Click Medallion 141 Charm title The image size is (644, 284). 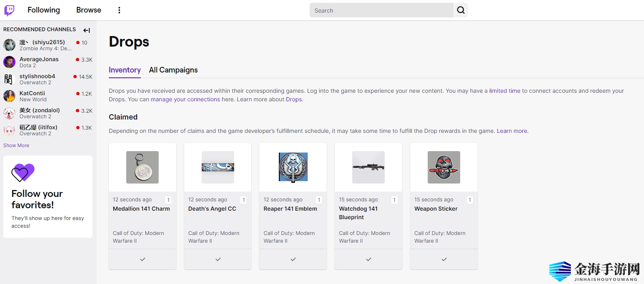pos(141,209)
